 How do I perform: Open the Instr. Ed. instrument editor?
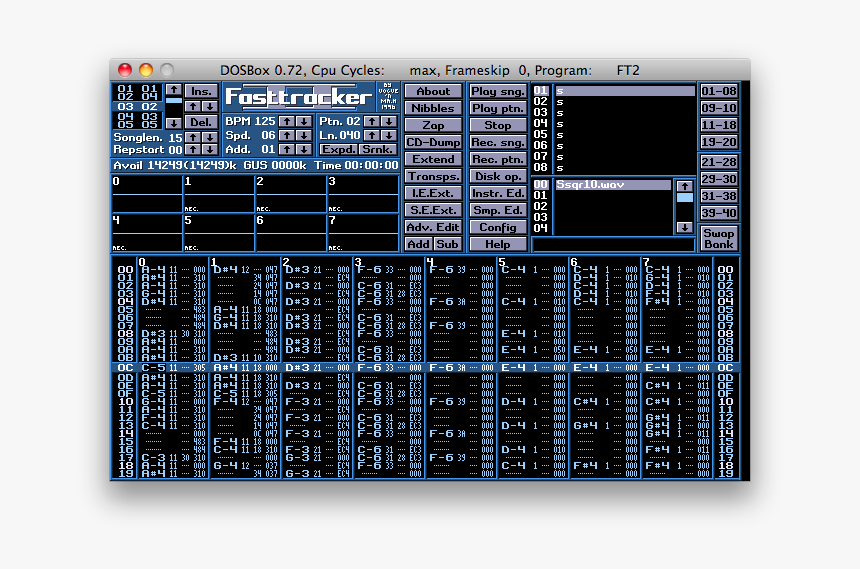[x=498, y=193]
